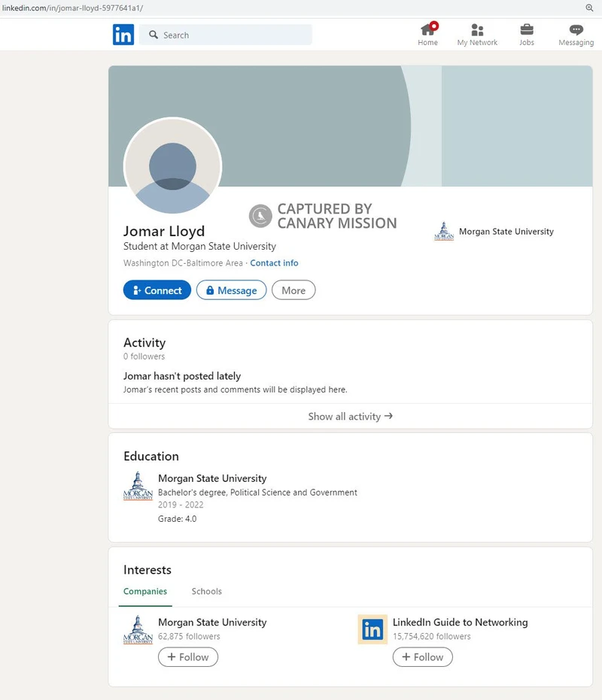Click the page URL in the address bar
The image size is (602, 700).
pos(72,8)
